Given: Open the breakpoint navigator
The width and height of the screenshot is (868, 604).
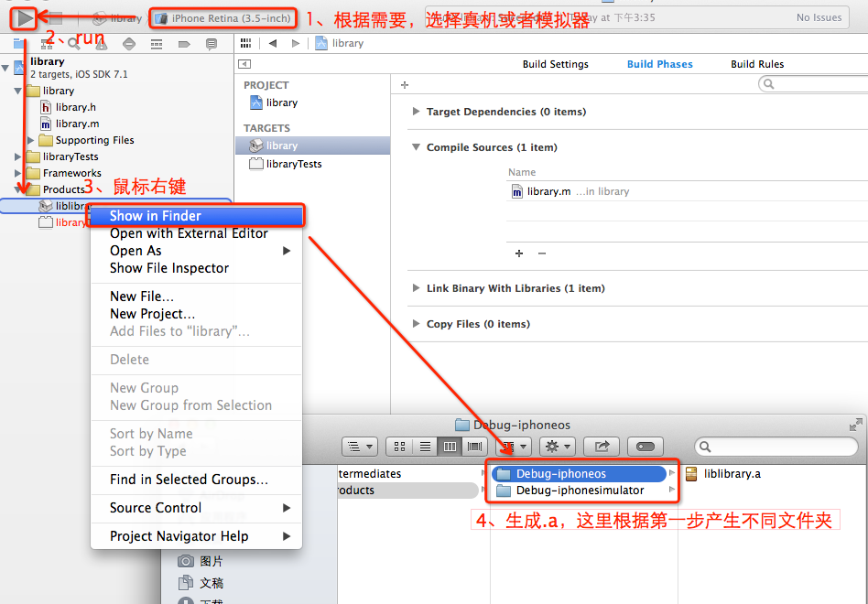Looking at the screenshot, I should tap(184, 44).
